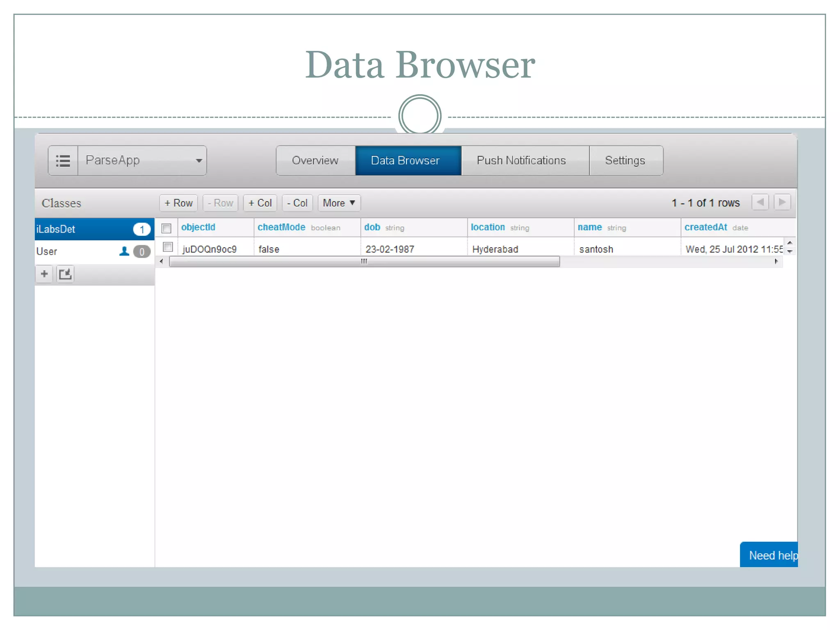Click the dob column header
This screenshot has height=630, width=840.
[414, 227]
